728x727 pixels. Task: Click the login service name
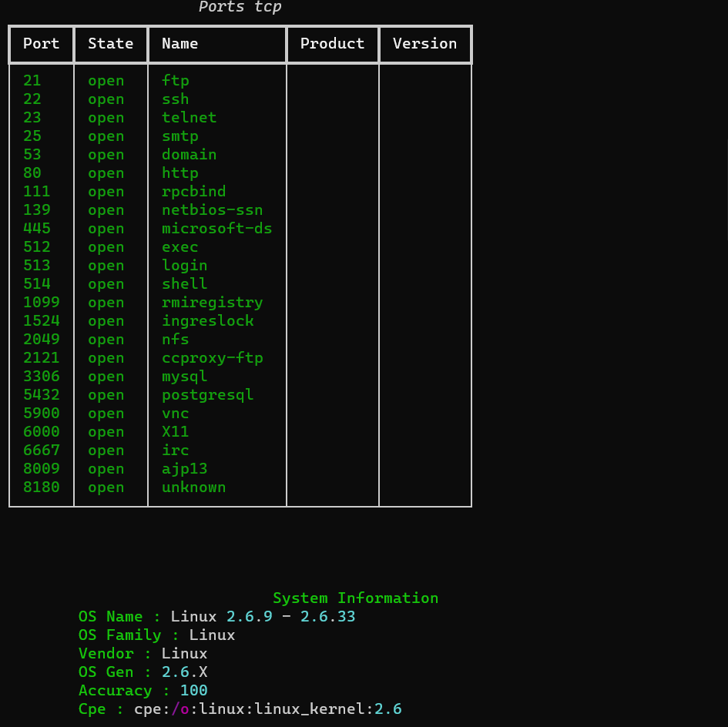pyautogui.click(x=184, y=266)
